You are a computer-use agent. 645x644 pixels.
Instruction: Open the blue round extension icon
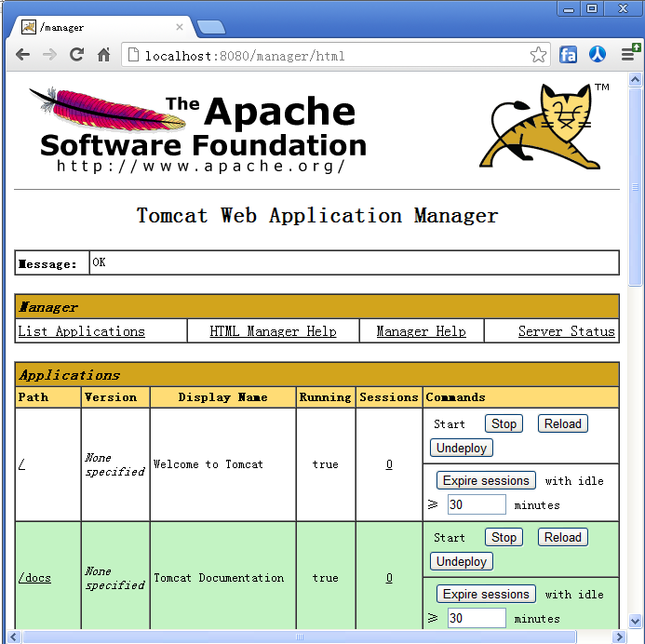pos(598,54)
